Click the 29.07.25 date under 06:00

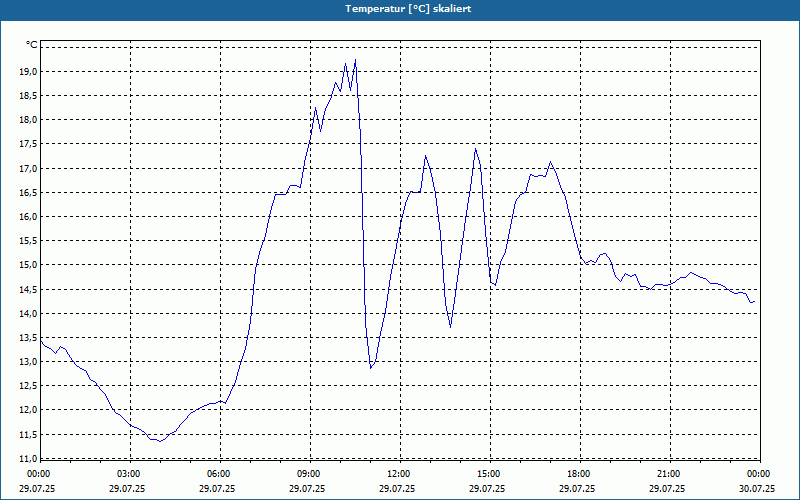pyautogui.click(x=217, y=489)
